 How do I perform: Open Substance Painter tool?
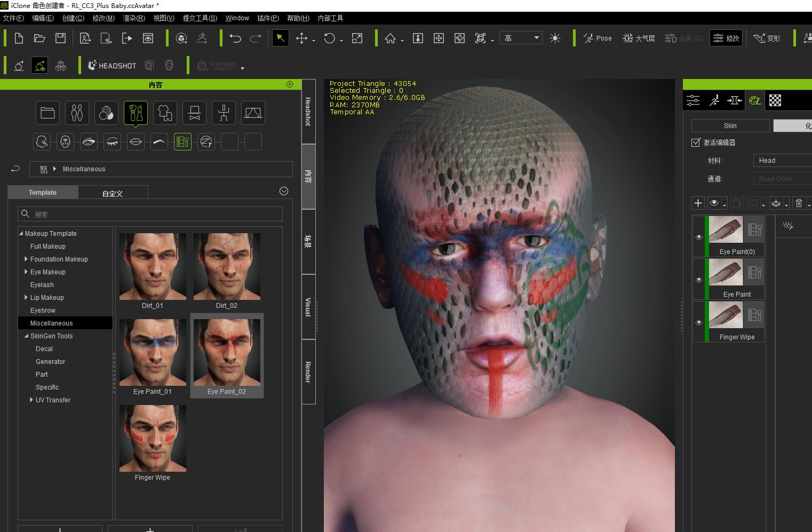(x=217, y=66)
